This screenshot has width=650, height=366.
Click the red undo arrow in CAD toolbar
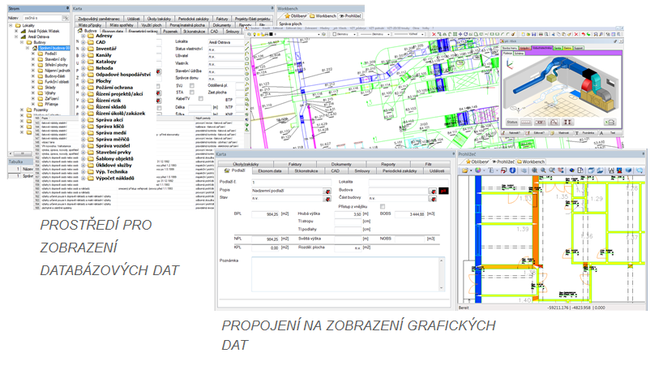(x=584, y=34)
